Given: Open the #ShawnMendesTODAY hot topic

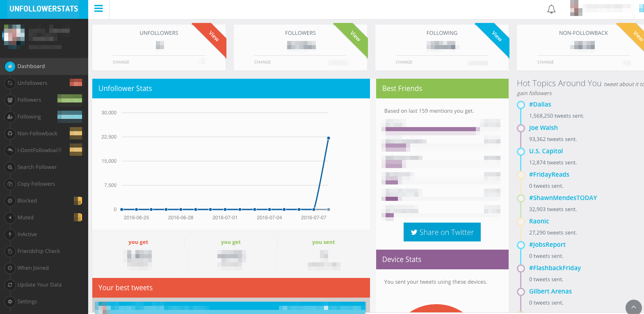Looking at the screenshot, I should click(x=563, y=198).
